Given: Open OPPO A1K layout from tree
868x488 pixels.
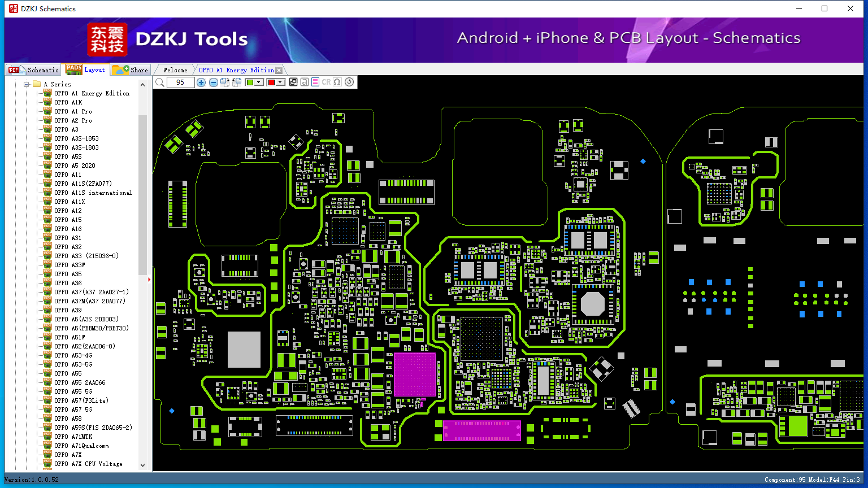Looking at the screenshot, I should point(68,102).
